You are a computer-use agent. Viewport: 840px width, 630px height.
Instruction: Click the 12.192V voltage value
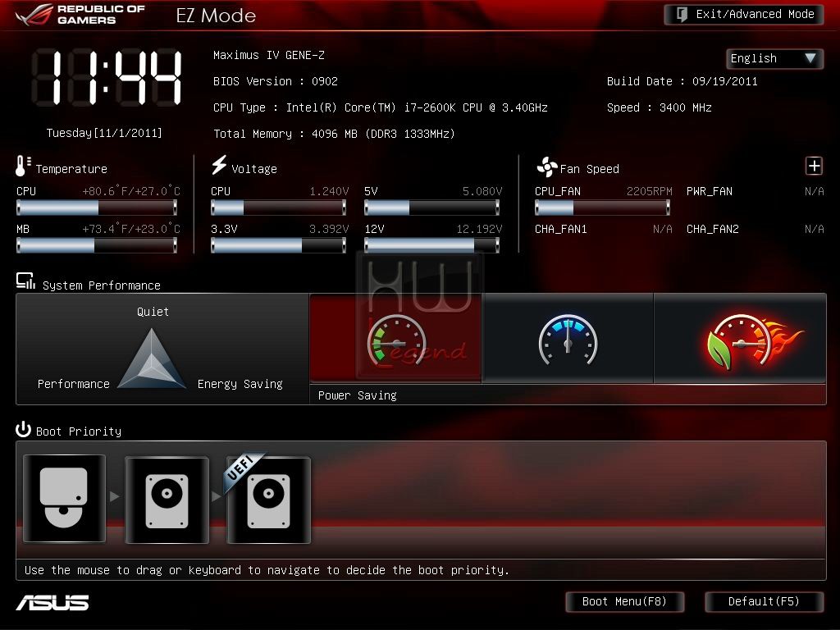(479, 230)
